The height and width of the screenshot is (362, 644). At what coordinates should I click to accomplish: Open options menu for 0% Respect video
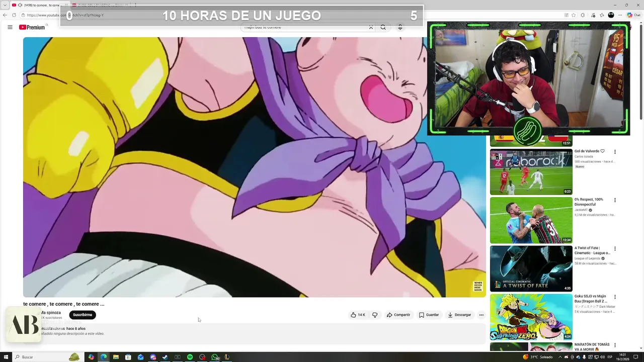click(x=614, y=200)
